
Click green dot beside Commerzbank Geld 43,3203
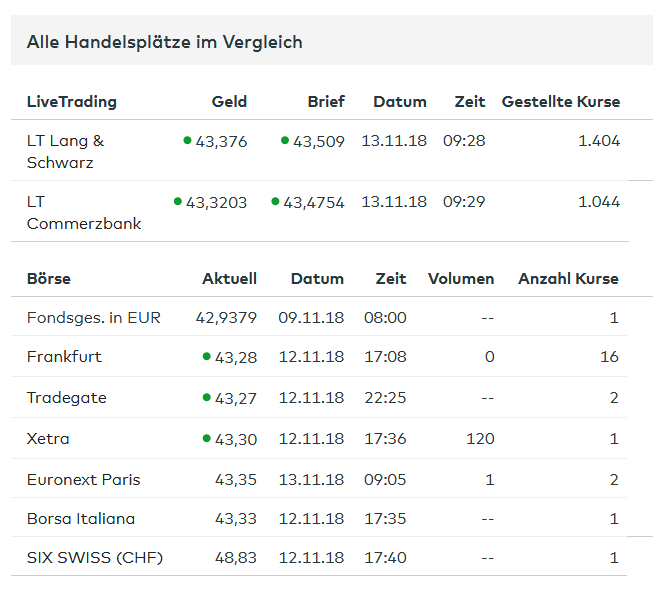(x=177, y=201)
